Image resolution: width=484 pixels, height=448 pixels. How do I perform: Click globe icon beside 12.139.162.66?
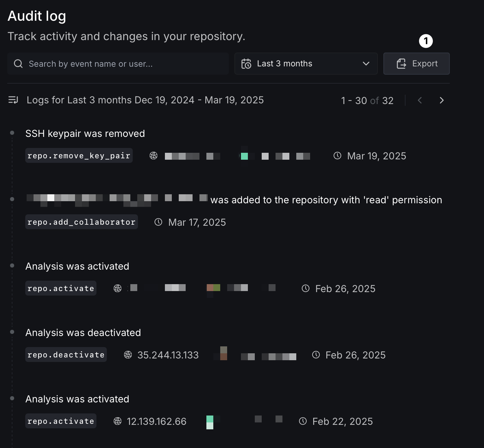pos(118,421)
